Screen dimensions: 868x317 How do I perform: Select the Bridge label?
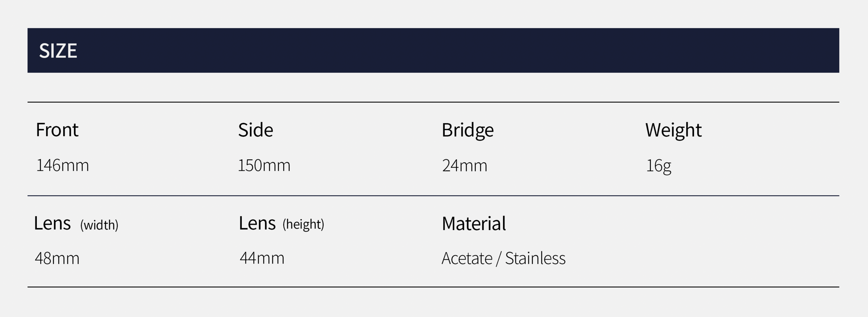point(467,130)
